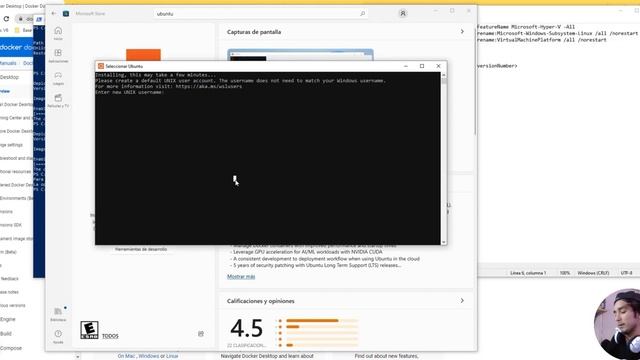The image size is (640, 360).
Task: Click the Windows link in Docker page
Action: click(x=149, y=356)
